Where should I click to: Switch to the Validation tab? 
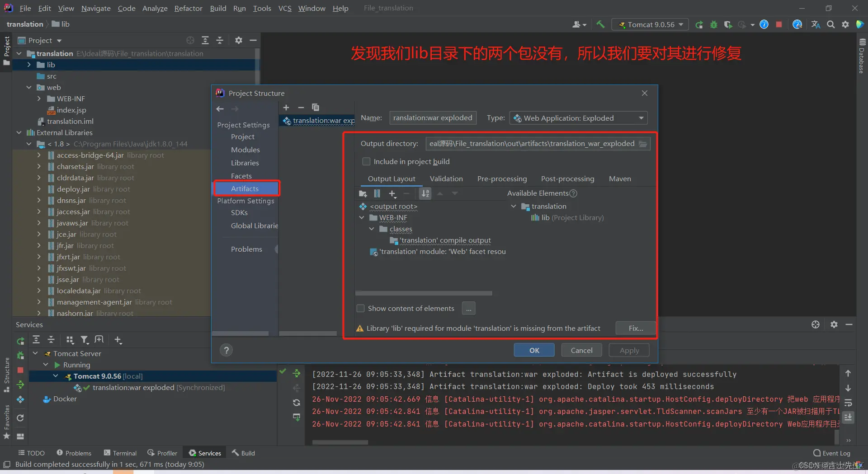pyautogui.click(x=446, y=178)
